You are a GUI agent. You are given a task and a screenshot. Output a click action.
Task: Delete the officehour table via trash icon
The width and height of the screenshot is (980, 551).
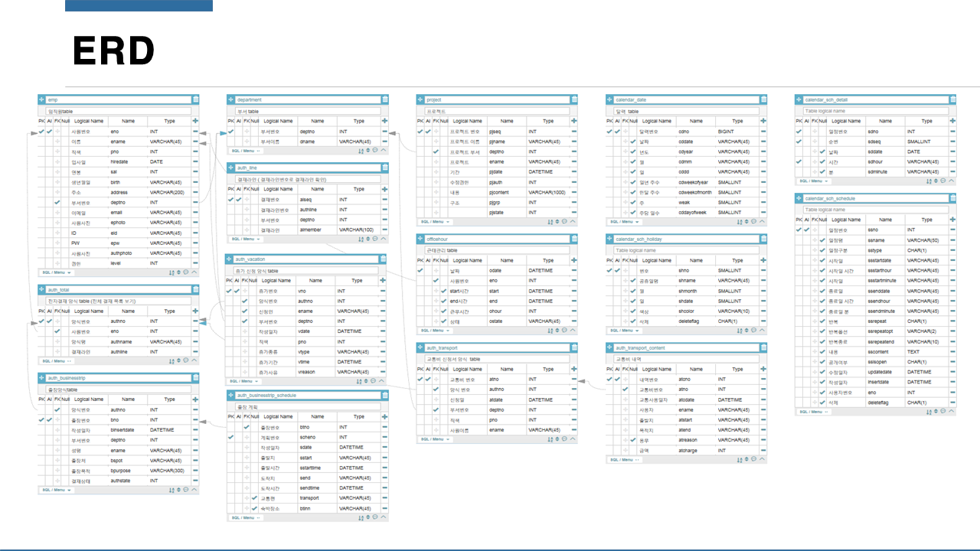pyautogui.click(x=574, y=239)
